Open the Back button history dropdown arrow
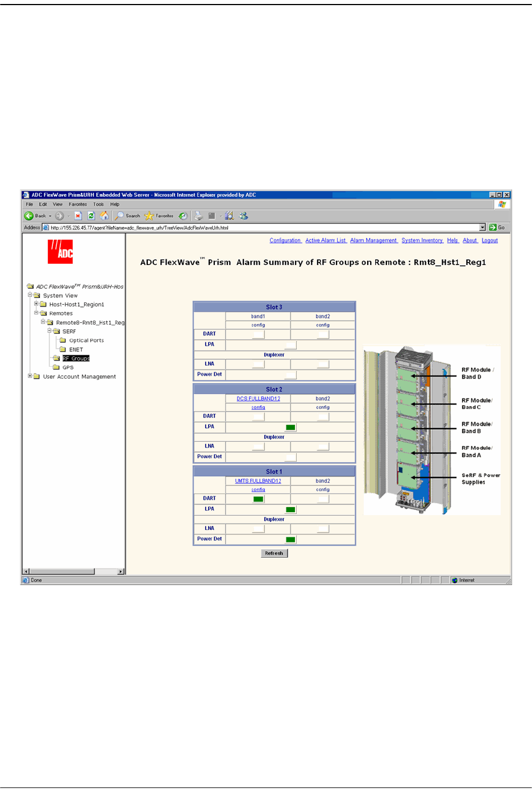 pos(50,216)
